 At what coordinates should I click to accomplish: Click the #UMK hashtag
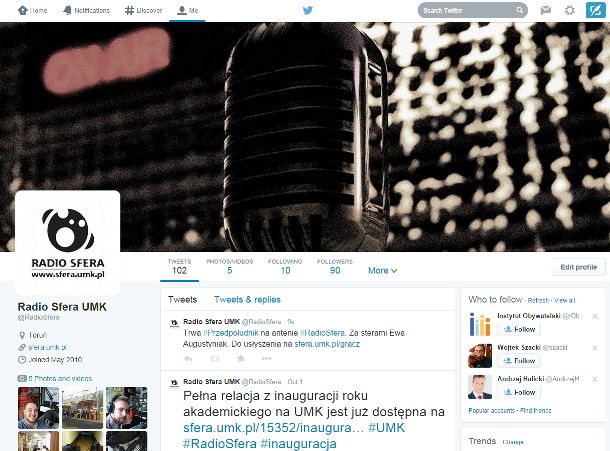386,428
